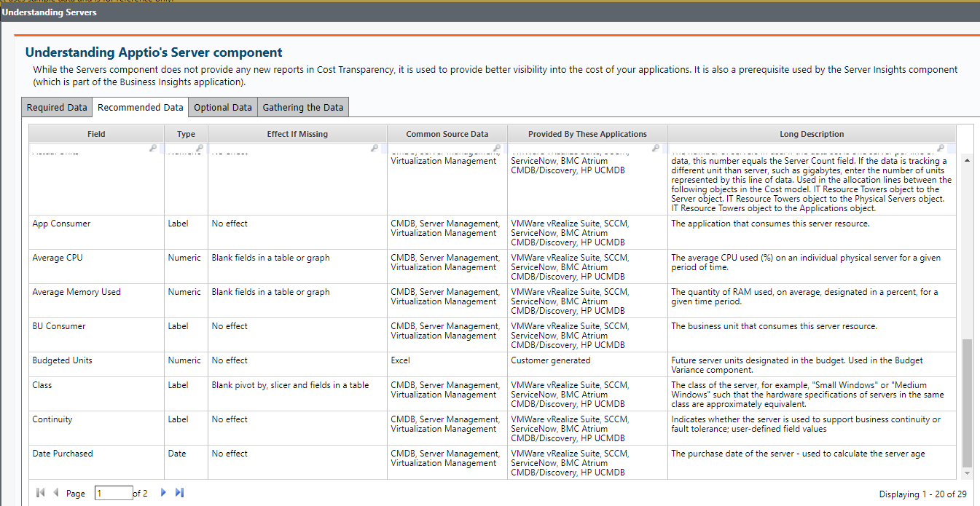
Task: Select the BU Consumer field cell
Action: click(97, 335)
